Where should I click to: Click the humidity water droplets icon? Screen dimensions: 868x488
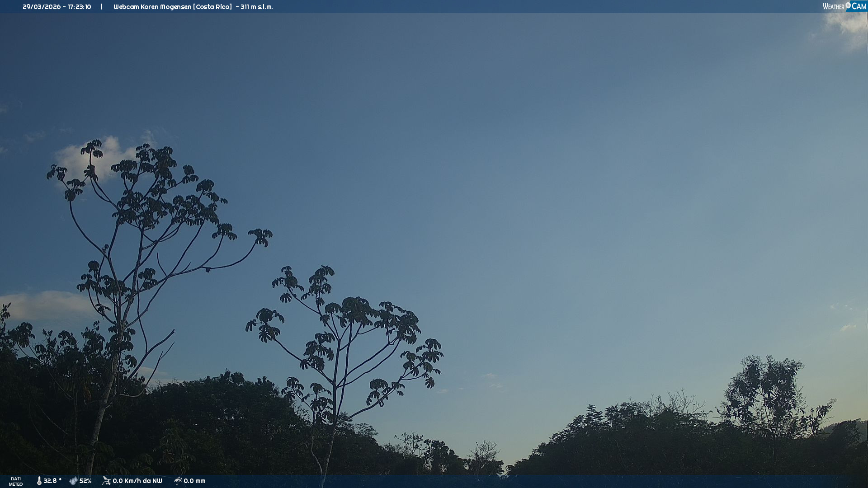pyautogui.click(x=73, y=481)
